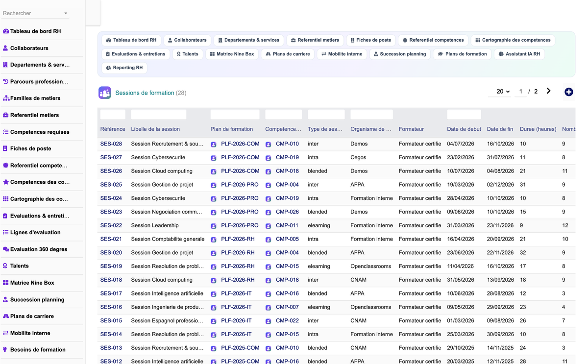Click the Succession planning sidebar icon
The image size is (588, 364).
(6, 299)
